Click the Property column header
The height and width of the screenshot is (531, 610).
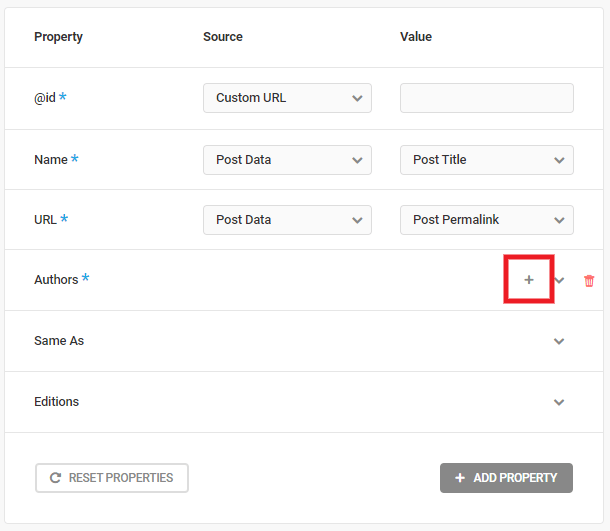58,37
